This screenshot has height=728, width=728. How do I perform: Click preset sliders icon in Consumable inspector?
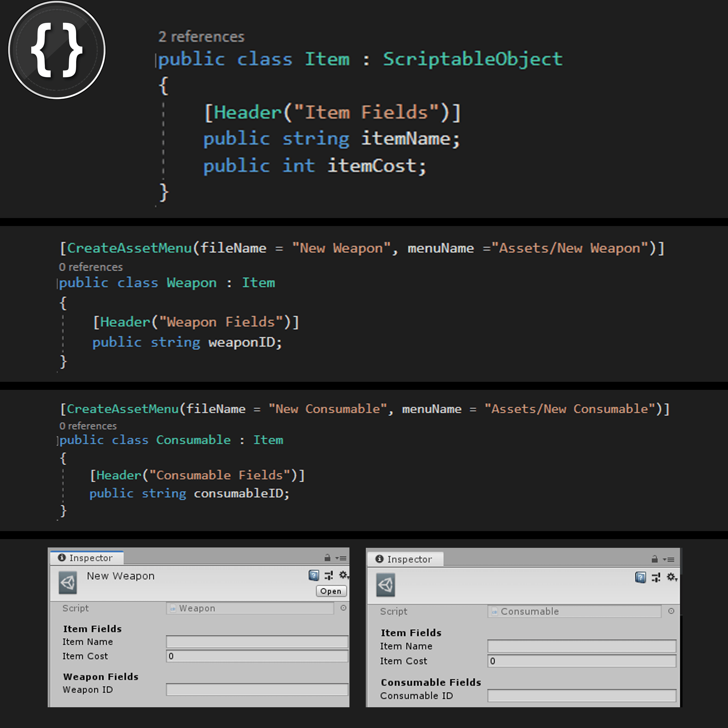point(656,577)
